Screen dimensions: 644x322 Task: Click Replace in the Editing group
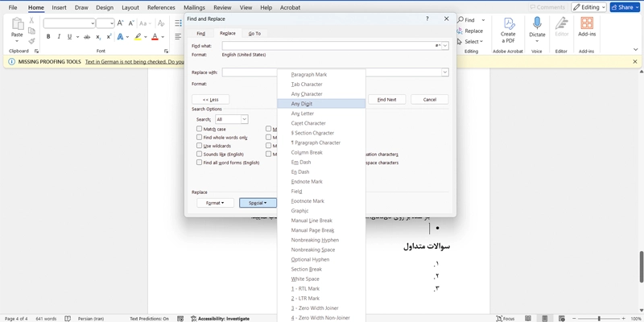coord(470,31)
